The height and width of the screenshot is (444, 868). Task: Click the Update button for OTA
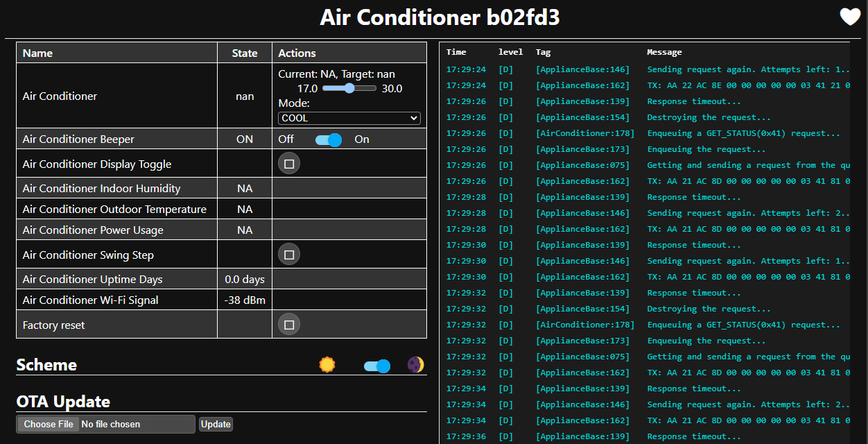tap(216, 424)
